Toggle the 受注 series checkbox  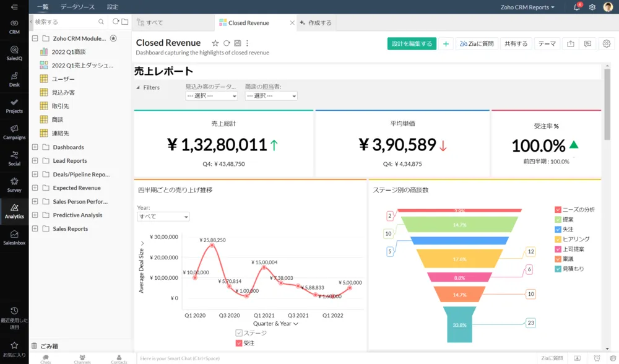click(x=239, y=343)
